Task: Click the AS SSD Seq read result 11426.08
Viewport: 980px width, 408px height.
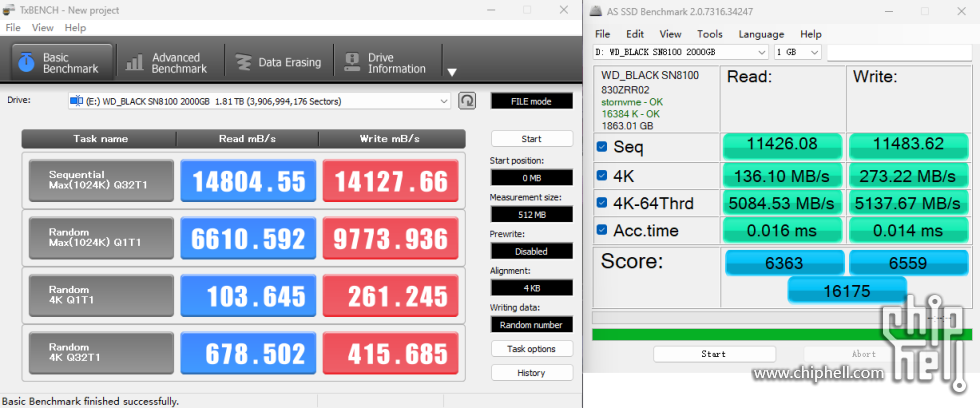Action: coord(783,146)
